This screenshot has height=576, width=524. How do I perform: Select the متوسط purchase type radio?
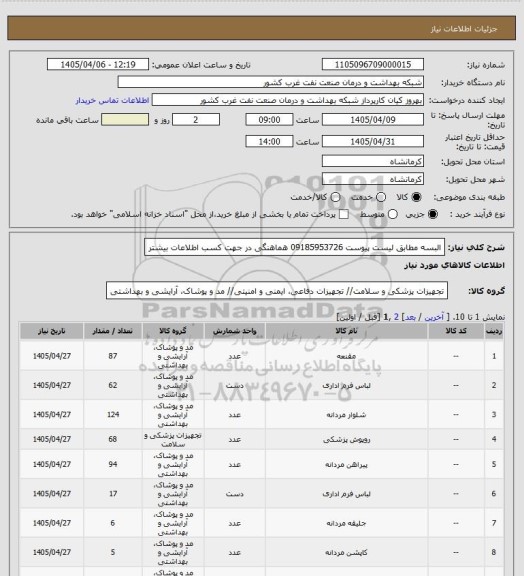[392, 214]
